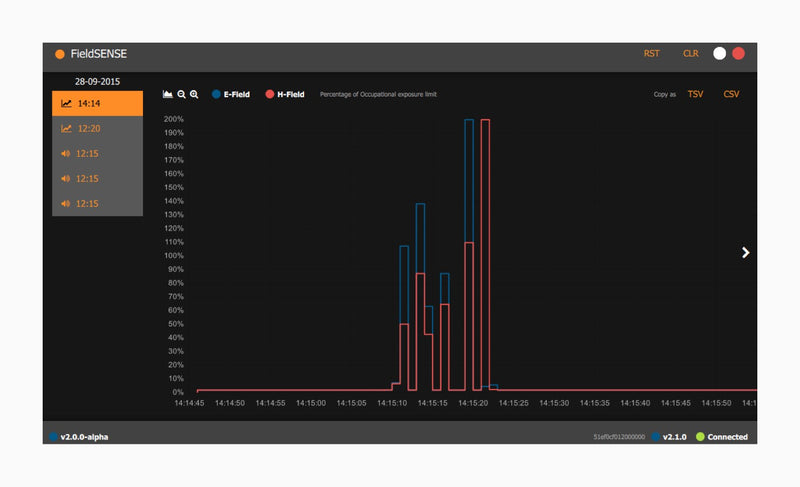Toggle the H-Field series visibility
Image resolution: width=800 pixels, height=487 pixels.
[284, 94]
